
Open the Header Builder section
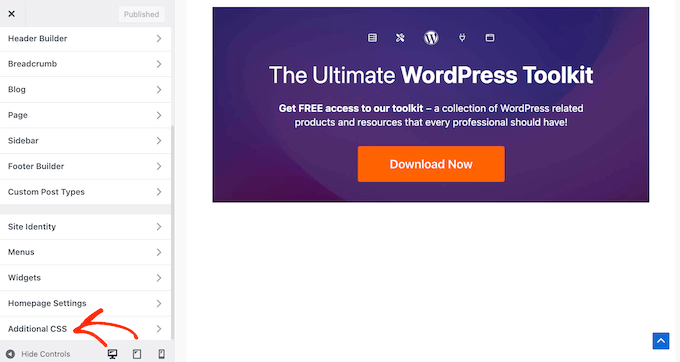tap(85, 39)
